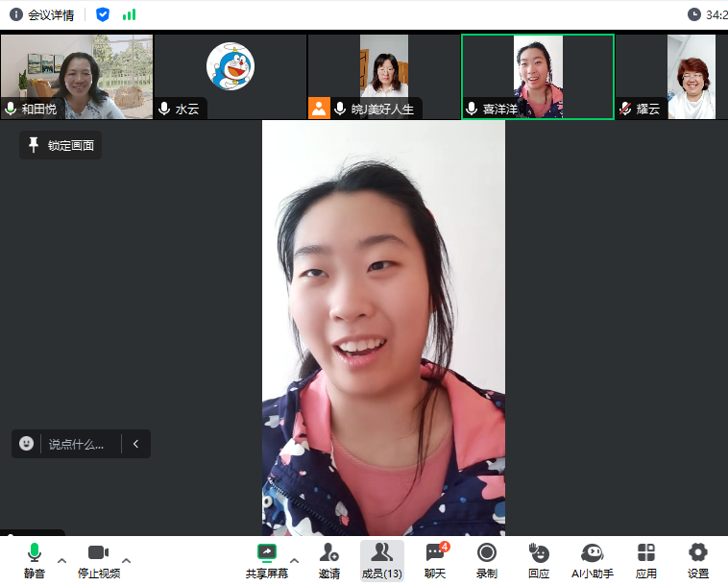This screenshot has height=586, width=728.
Task: Click 共享屏幕 to share screen
Action: (267, 559)
